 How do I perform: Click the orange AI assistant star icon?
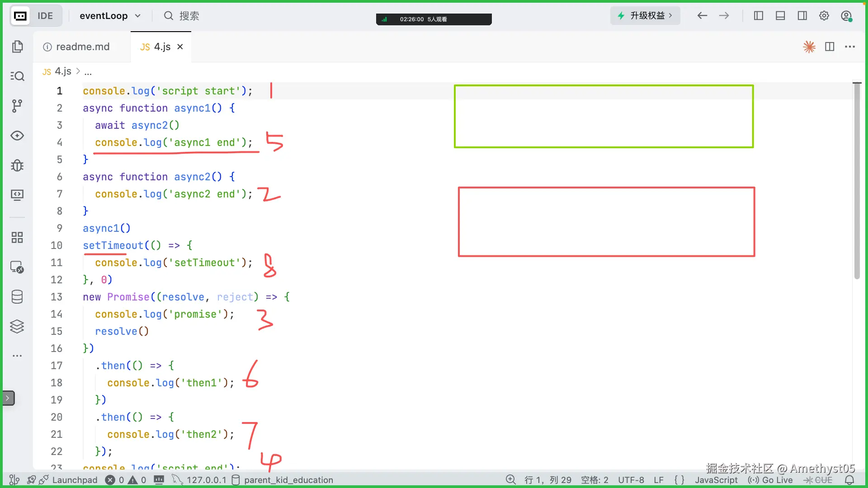pos(809,47)
